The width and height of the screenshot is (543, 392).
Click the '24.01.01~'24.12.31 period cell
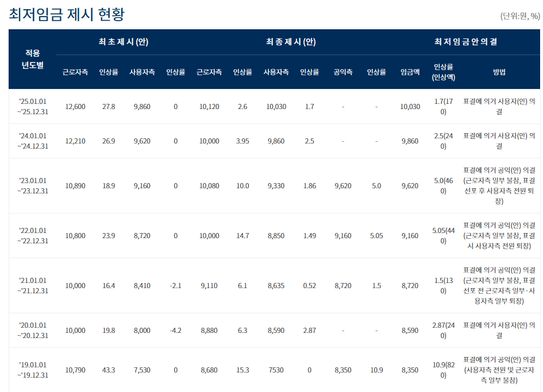click(x=33, y=141)
